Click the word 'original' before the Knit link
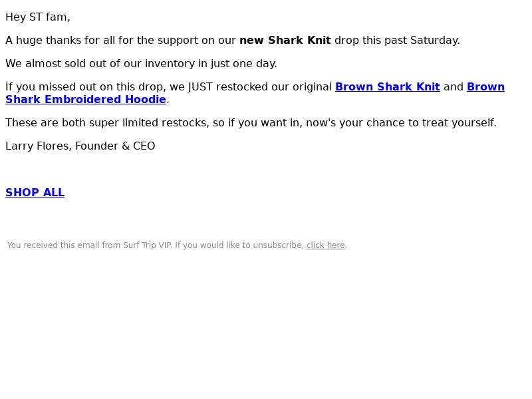 coord(312,87)
